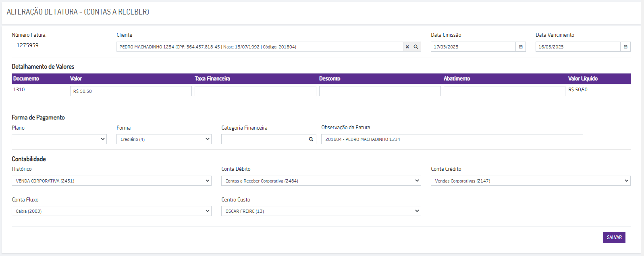Click into the Desconto input field

(380, 91)
